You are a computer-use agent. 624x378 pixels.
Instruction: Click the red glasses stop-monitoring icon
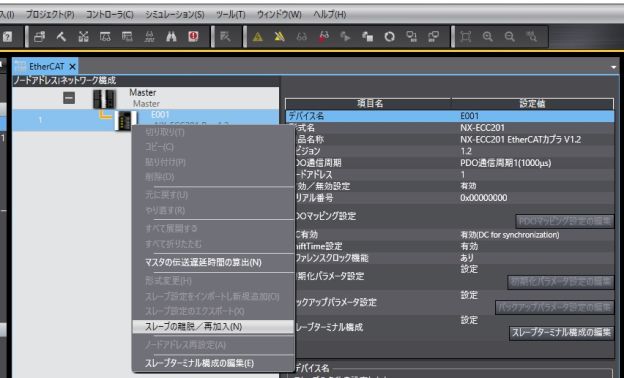tap(324, 37)
